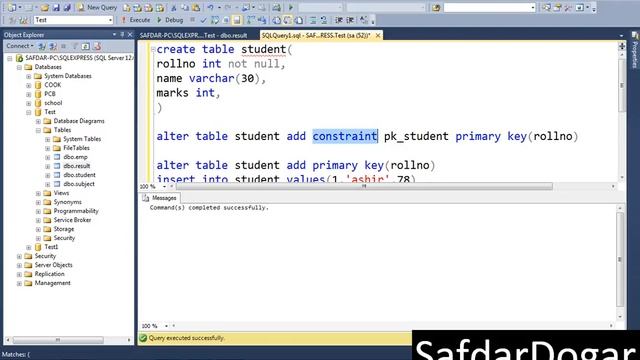Close the Object Explorer panel
This screenshot has height=360, width=640.
tap(130, 35)
